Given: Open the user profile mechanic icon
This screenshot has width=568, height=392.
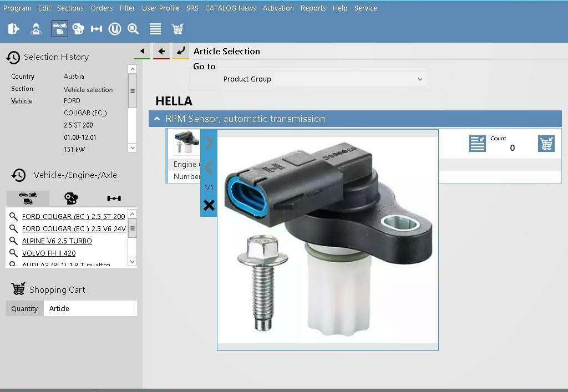Looking at the screenshot, I should pyautogui.click(x=36, y=29).
